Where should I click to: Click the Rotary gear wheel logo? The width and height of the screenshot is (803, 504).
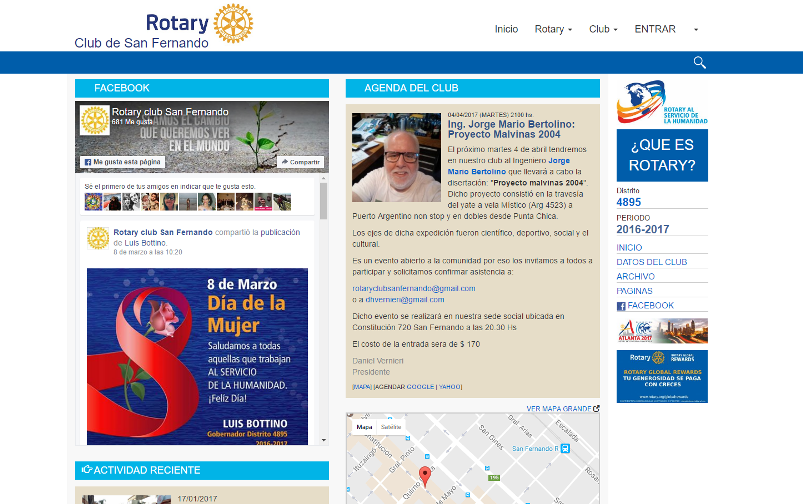pos(233,23)
